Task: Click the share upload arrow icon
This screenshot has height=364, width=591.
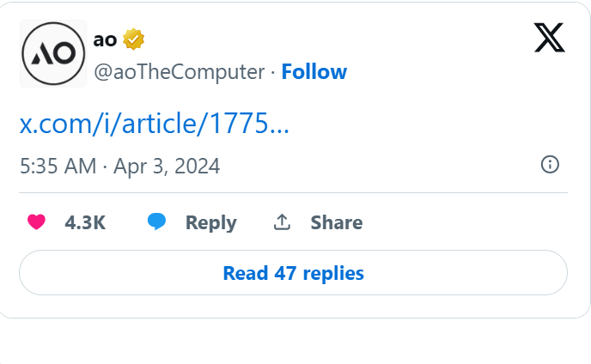Action: point(282,222)
